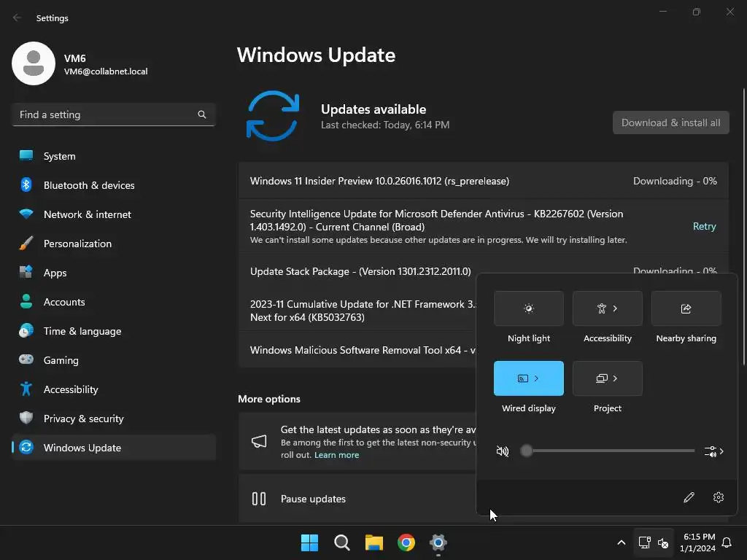Go to Network & internet settings
This screenshot has height=560, width=747.
click(113, 214)
